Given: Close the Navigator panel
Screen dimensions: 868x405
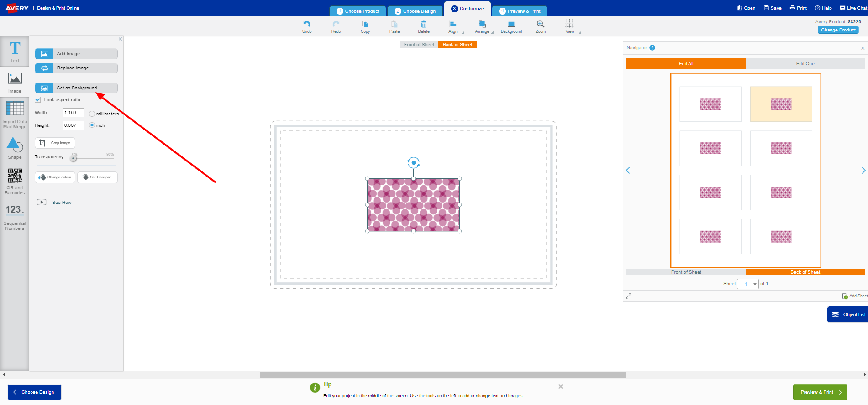Looking at the screenshot, I should [863, 48].
